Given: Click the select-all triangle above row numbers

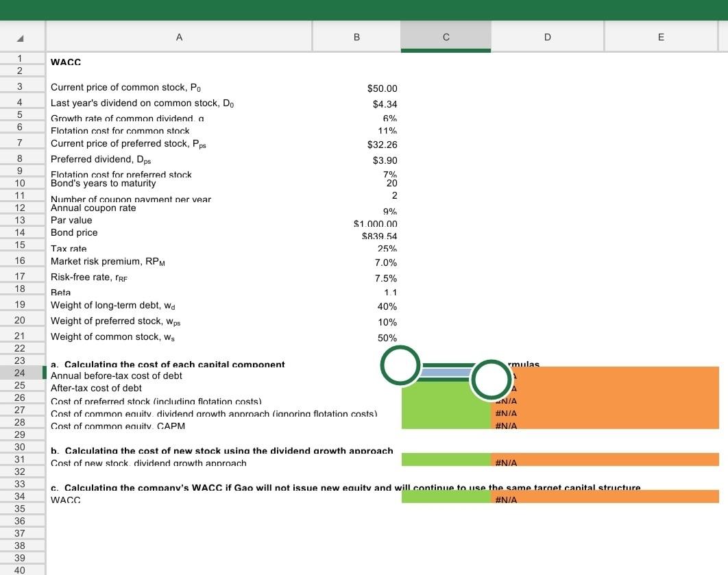Looking at the screenshot, I should [21, 36].
